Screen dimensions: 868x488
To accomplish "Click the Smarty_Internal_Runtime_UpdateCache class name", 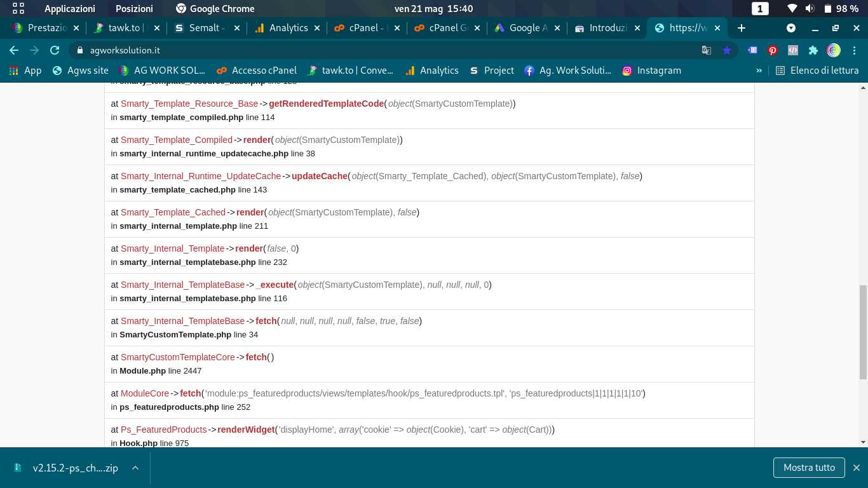I will (201, 176).
